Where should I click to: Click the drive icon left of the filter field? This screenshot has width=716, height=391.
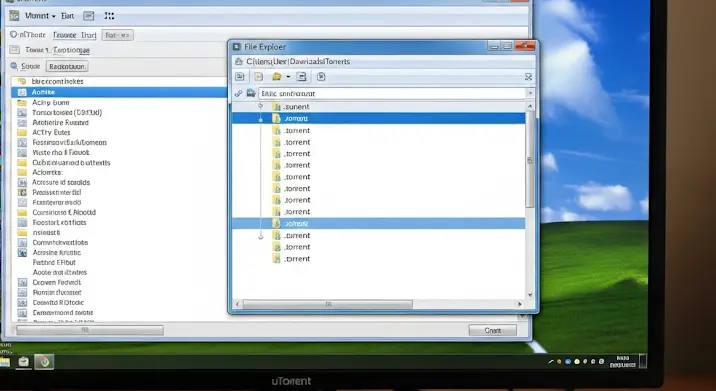(251, 93)
